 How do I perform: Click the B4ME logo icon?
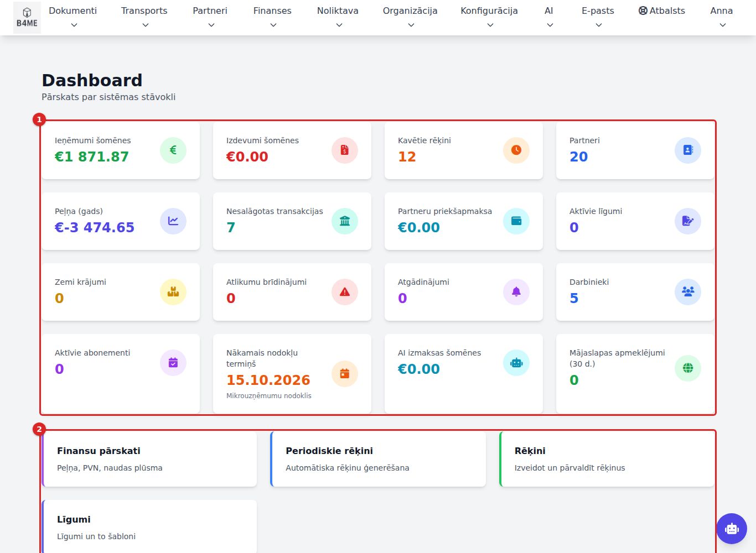[27, 18]
